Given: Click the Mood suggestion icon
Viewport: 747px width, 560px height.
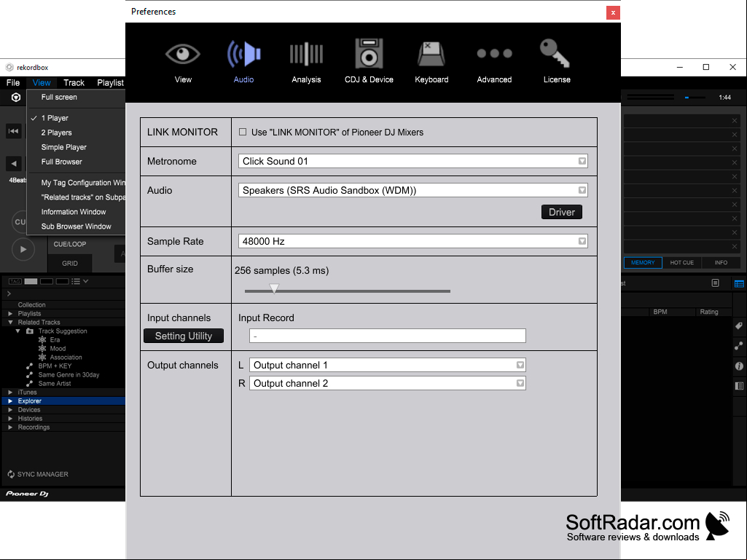Looking at the screenshot, I should pos(42,349).
